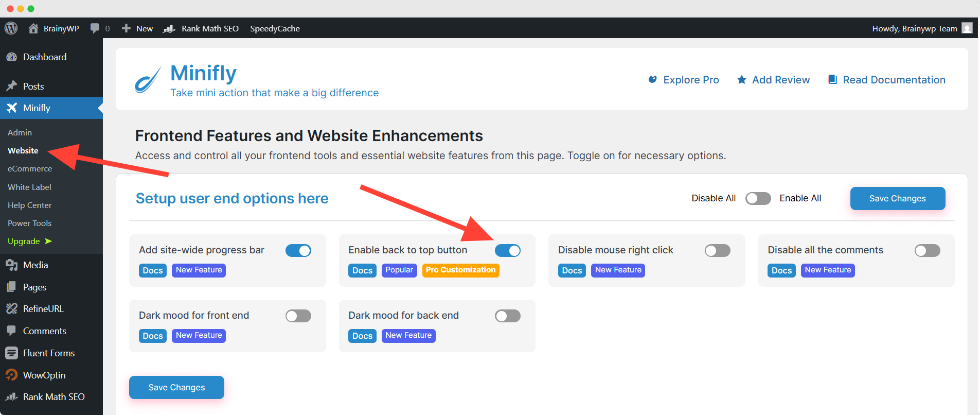
Task: Click the WowOptin icon in sidebar
Action: (x=12, y=375)
